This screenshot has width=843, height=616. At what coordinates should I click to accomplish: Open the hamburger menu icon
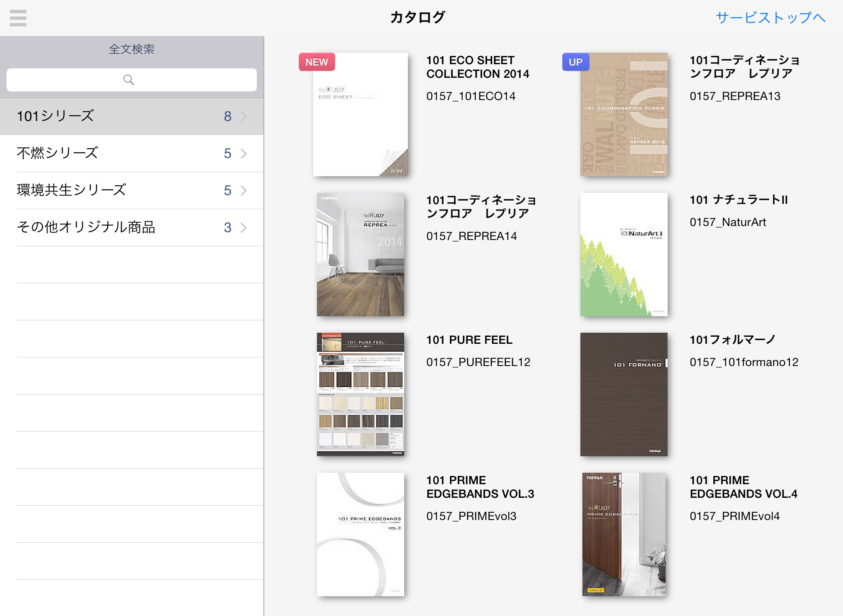point(18,18)
